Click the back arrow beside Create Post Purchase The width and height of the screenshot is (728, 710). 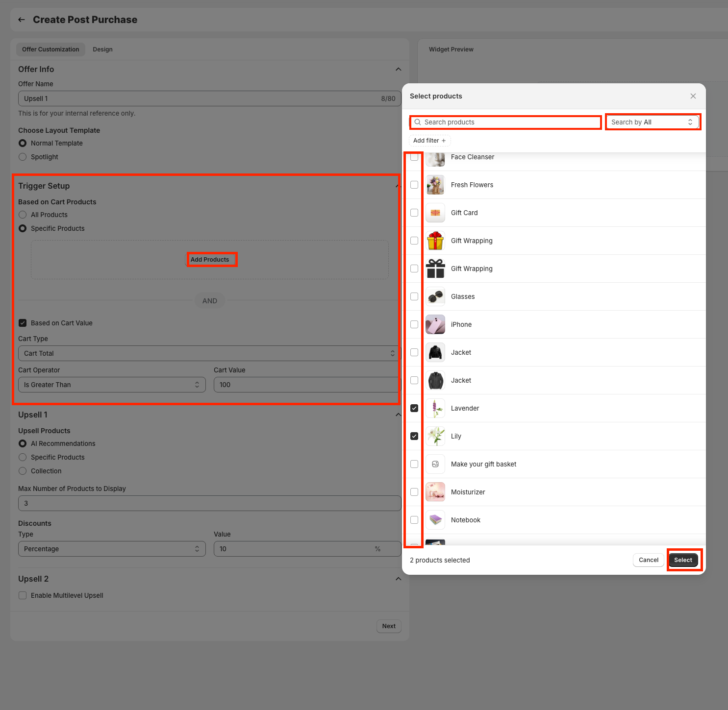point(22,20)
